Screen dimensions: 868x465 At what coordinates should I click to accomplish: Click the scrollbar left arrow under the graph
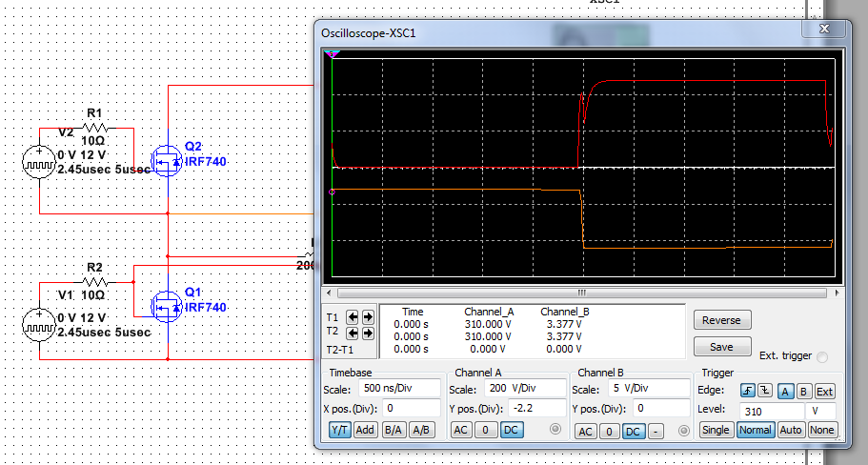329,293
